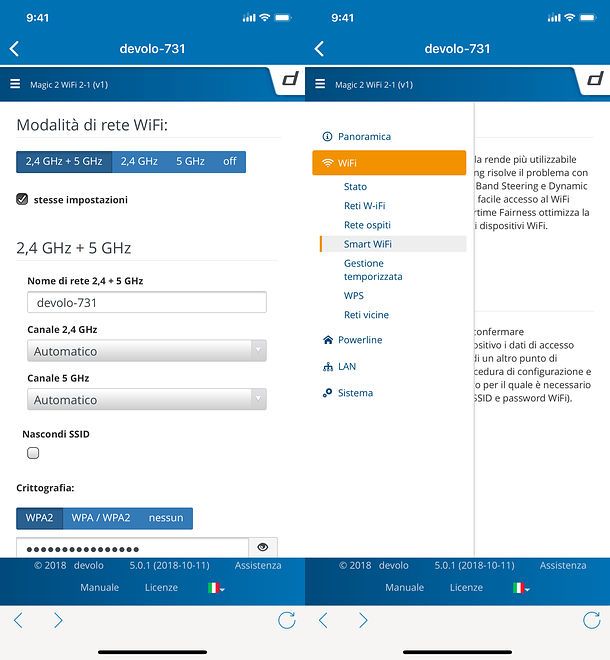The image size is (610, 660).
Task: Click Manuale link in right footer
Action: [405, 588]
